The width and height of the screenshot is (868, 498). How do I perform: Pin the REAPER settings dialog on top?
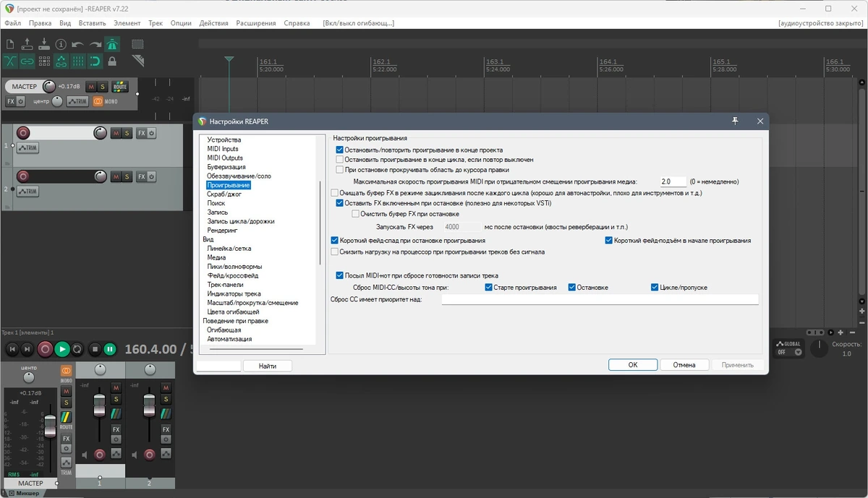coord(736,121)
